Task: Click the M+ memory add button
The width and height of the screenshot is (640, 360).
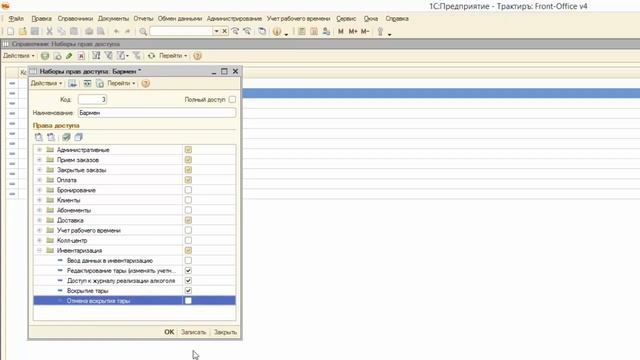Action: [353, 31]
